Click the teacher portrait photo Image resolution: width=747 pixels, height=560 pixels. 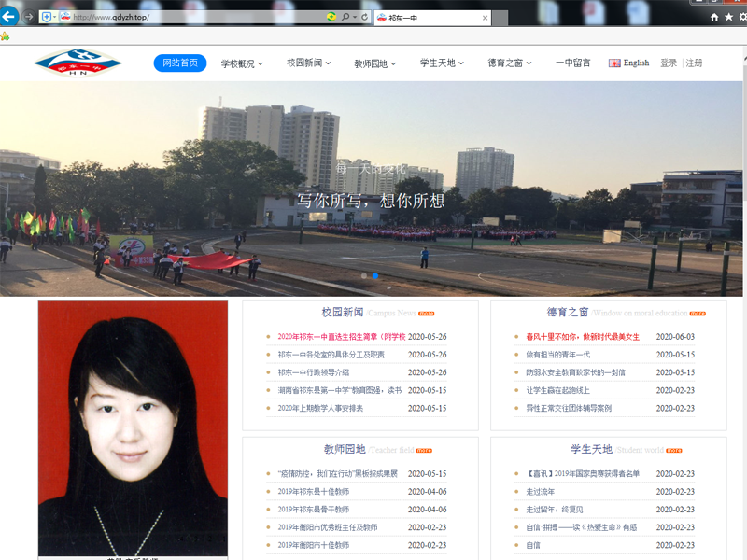point(133,427)
